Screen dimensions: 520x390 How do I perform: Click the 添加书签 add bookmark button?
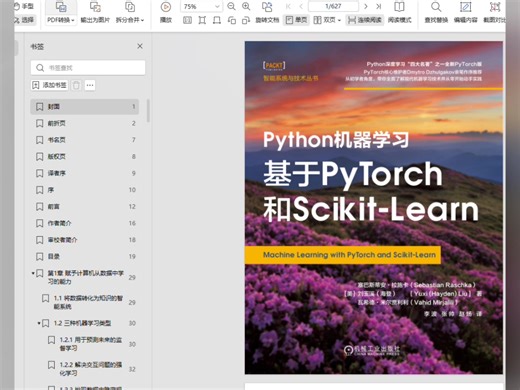point(49,85)
